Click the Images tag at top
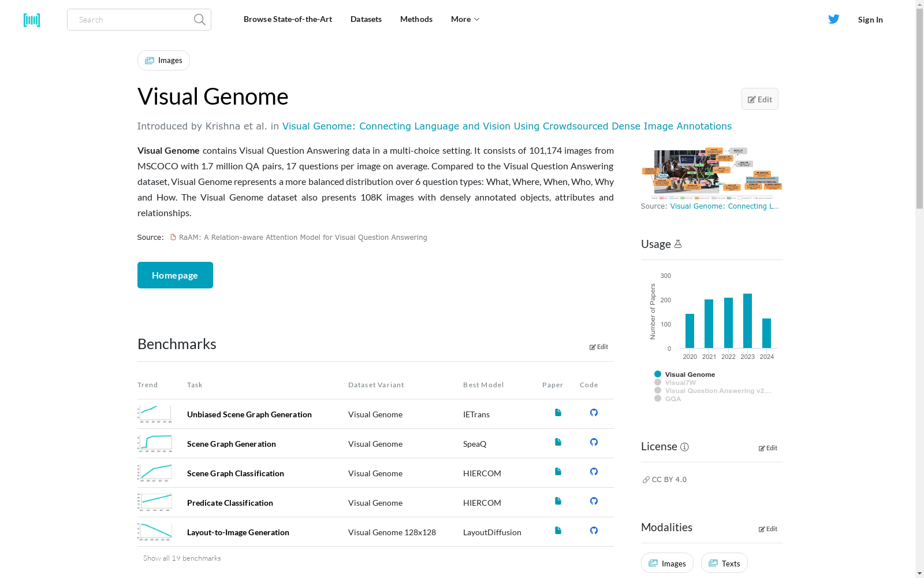This screenshot has height=578, width=924. pyautogui.click(x=163, y=60)
